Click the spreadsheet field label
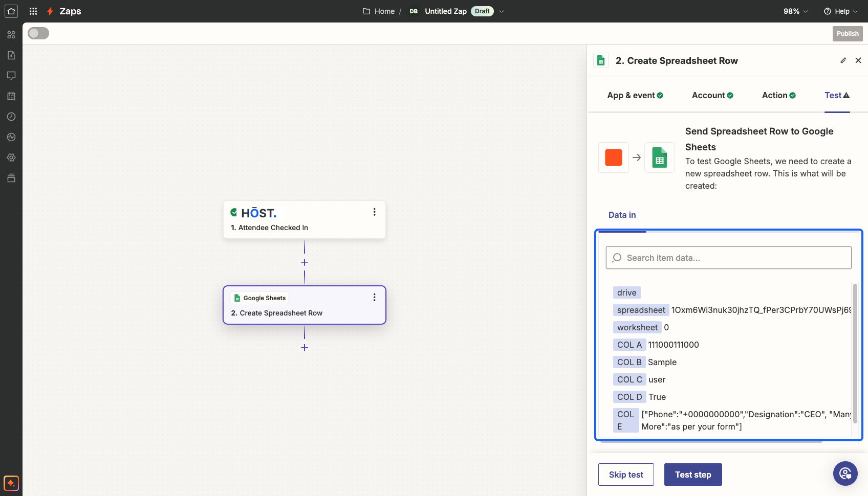Image resolution: width=868 pixels, height=496 pixels. [641, 310]
